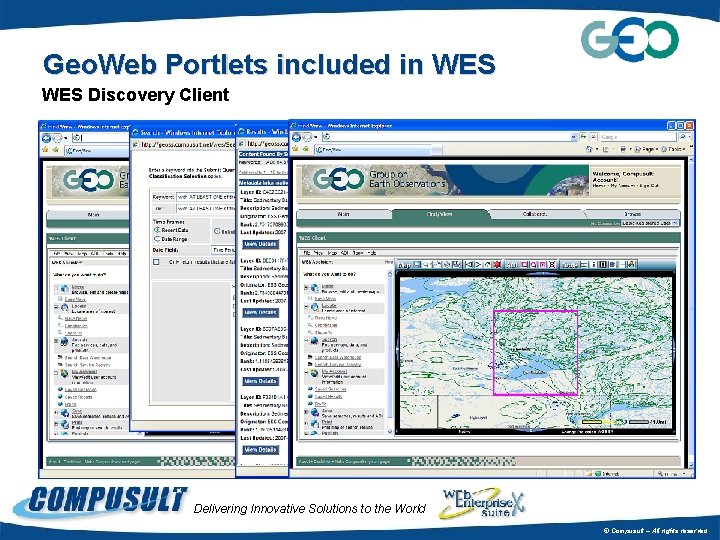
Task: Open Favorites Center star in front window
Action: point(295,149)
